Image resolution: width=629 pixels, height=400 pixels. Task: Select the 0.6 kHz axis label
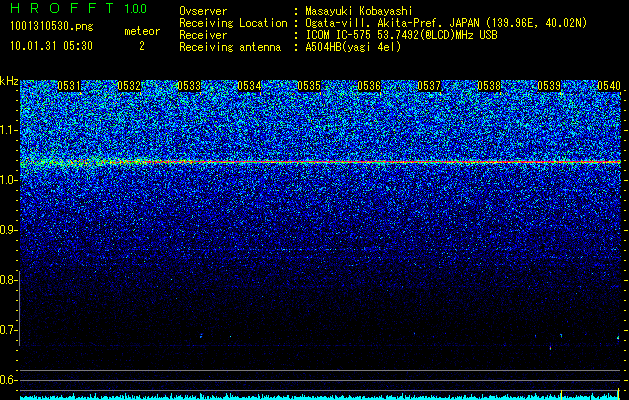[x=8, y=380]
